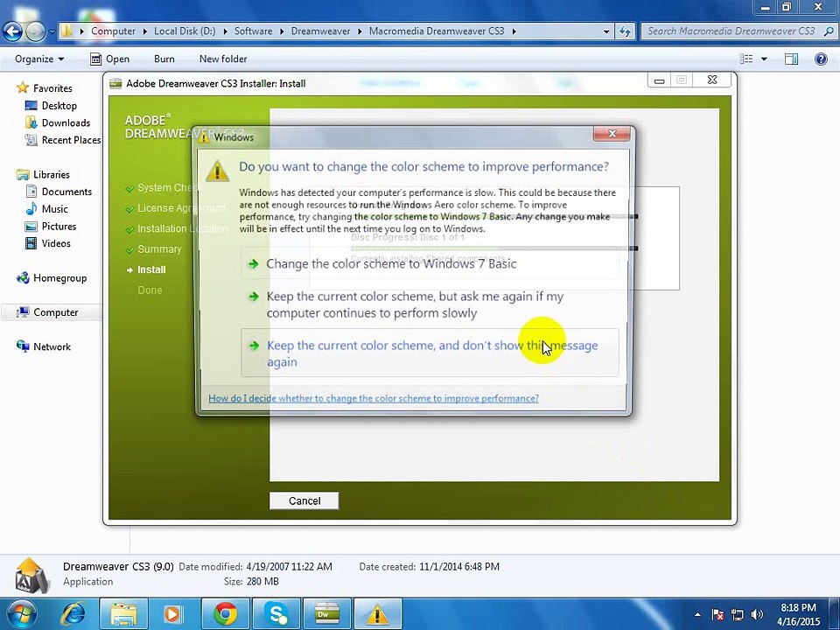The height and width of the screenshot is (630, 840).
Task: Open the Pictures library
Action: (59, 226)
